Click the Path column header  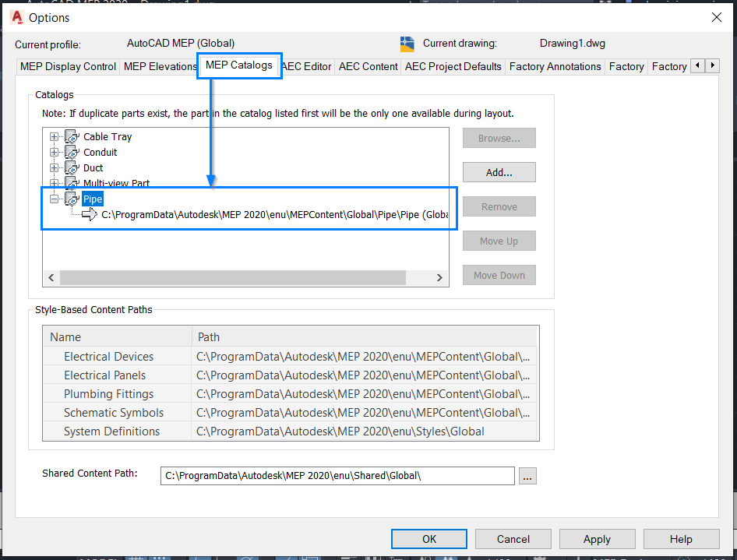tap(365, 336)
